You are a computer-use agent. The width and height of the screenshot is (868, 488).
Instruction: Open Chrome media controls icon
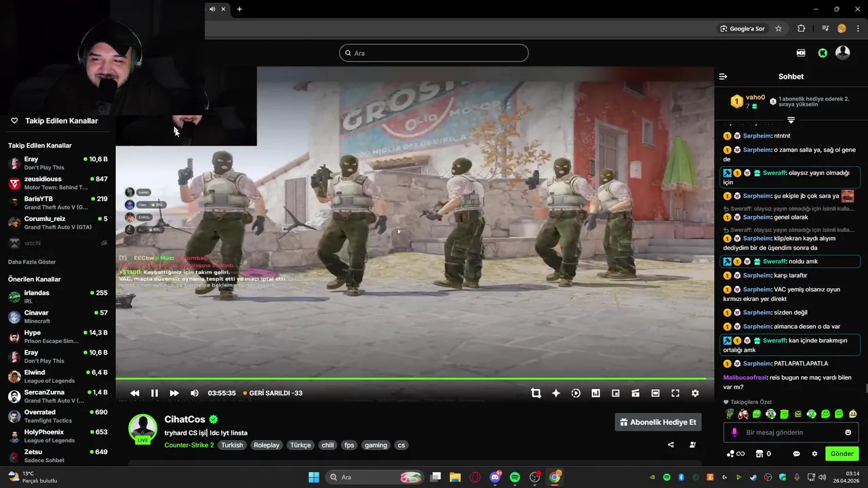pos(825,28)
